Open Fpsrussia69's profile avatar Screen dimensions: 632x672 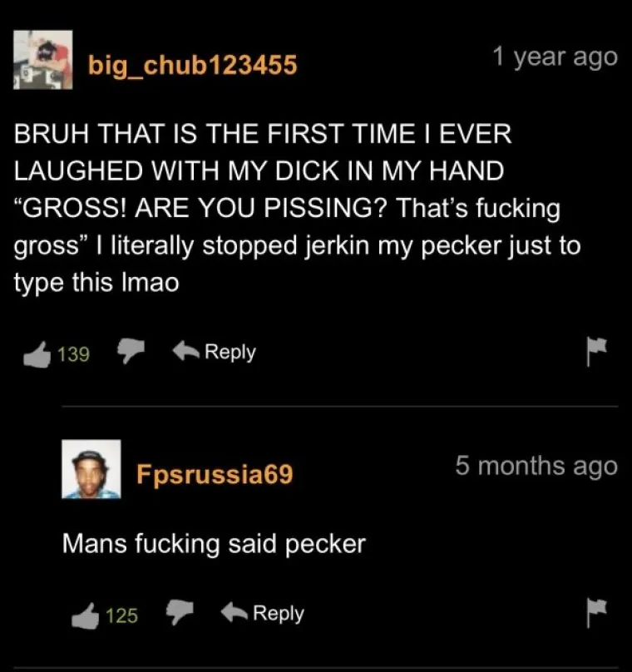tap(91, 469)
